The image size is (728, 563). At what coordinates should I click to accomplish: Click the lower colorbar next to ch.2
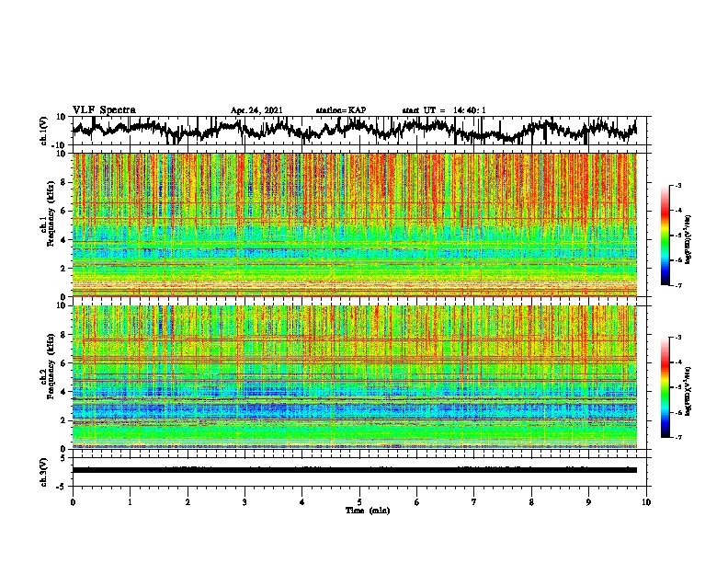(665, 387)
